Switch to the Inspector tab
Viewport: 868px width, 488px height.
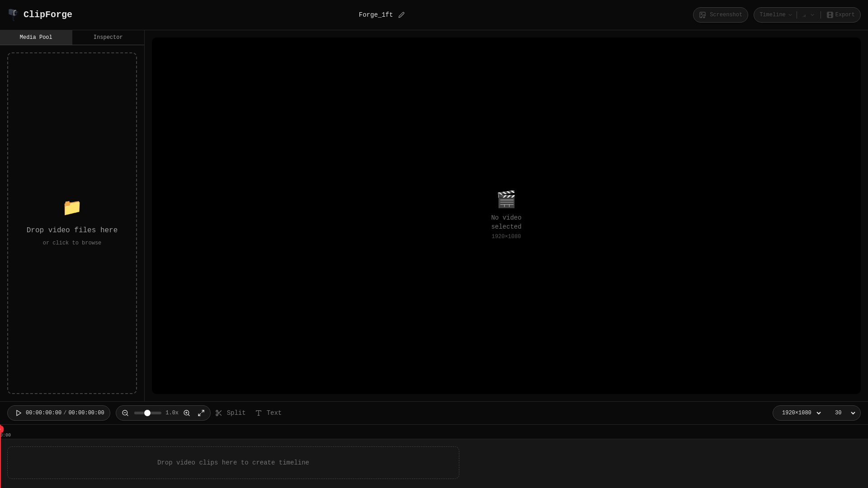tap(108, 38)
